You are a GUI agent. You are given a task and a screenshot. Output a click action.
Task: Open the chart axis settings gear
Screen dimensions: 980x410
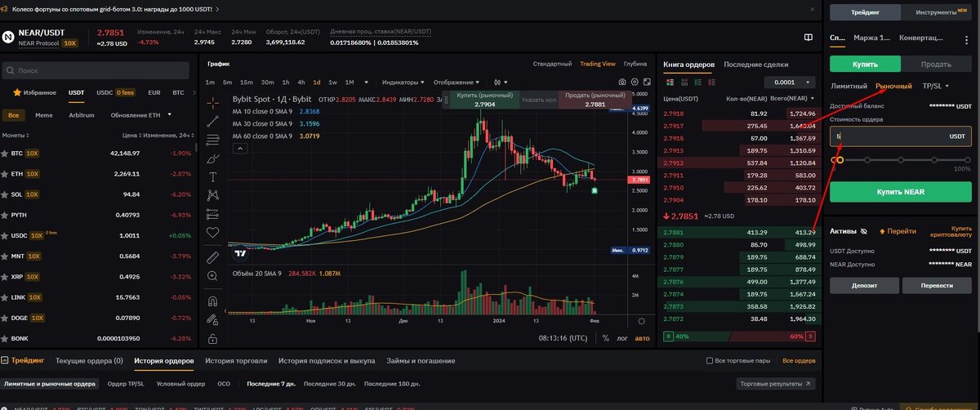[641, 321]
